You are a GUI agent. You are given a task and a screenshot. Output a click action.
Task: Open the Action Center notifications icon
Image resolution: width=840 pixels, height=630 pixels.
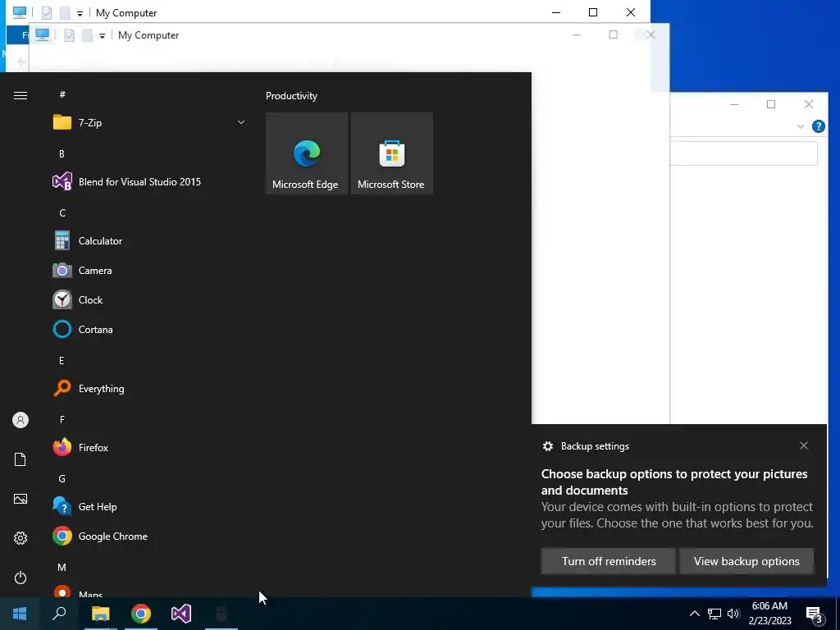point(815,614)
